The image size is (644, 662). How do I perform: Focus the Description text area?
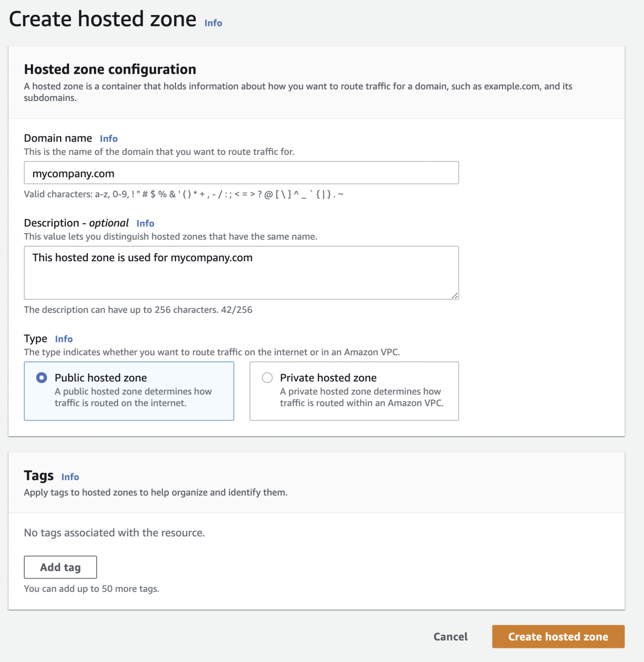click(x=241, y=273)
